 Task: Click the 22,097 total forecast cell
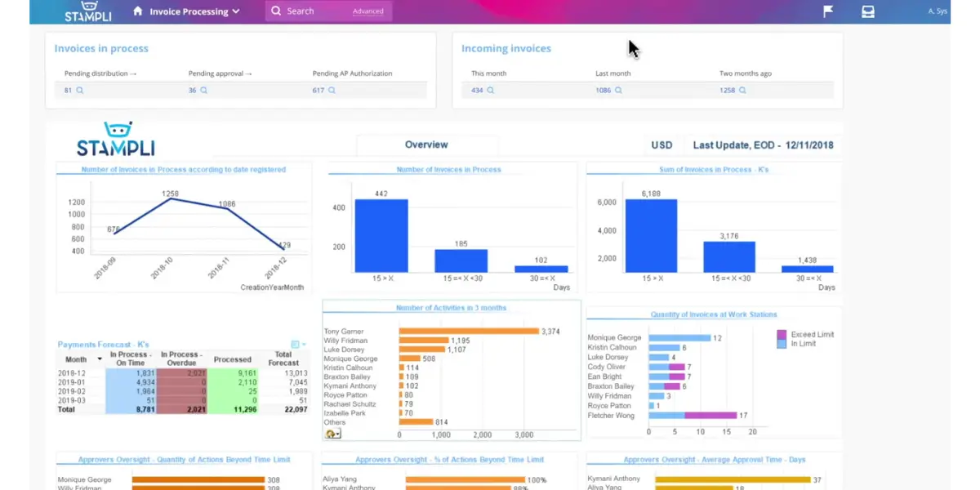[283, 409]
